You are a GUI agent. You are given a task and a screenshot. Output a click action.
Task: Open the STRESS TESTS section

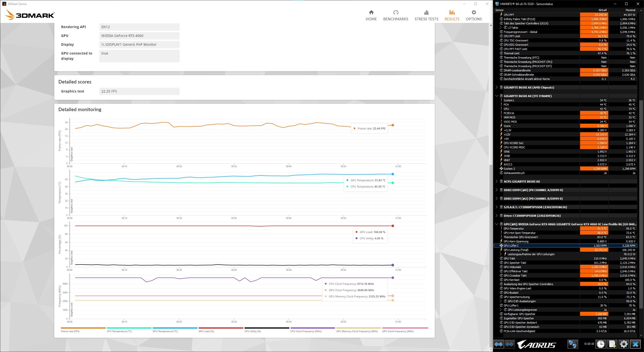(426, 15)
